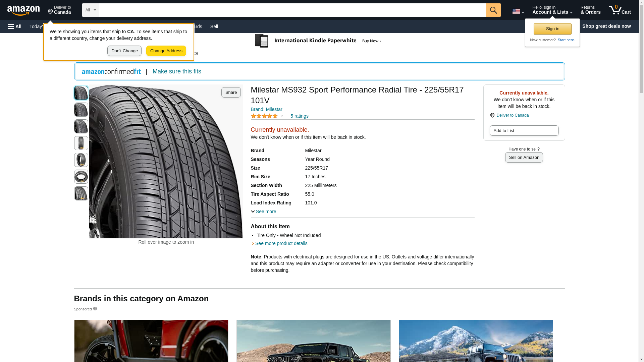Select the fourth tire thumbnail image
The image size is (644, 362).
pos(81,143)
